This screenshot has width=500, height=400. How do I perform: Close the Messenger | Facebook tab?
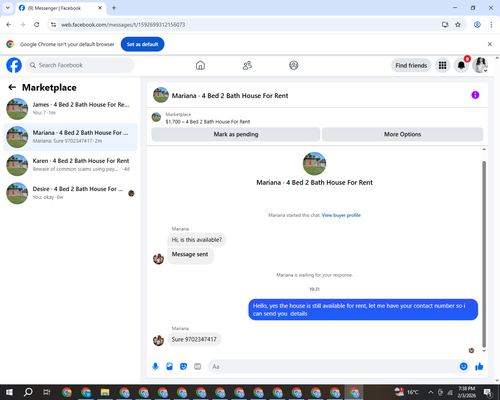coord(100,8)
